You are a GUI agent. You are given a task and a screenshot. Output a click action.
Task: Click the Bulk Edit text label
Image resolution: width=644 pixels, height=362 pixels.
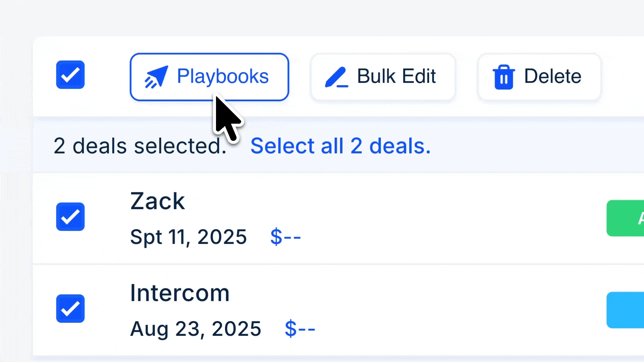396,76
